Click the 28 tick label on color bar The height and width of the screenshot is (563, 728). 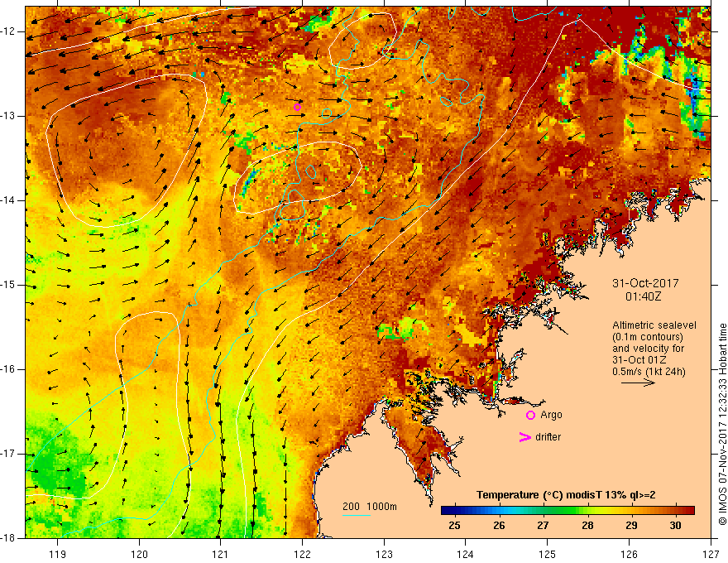click(x=588, y=526)
